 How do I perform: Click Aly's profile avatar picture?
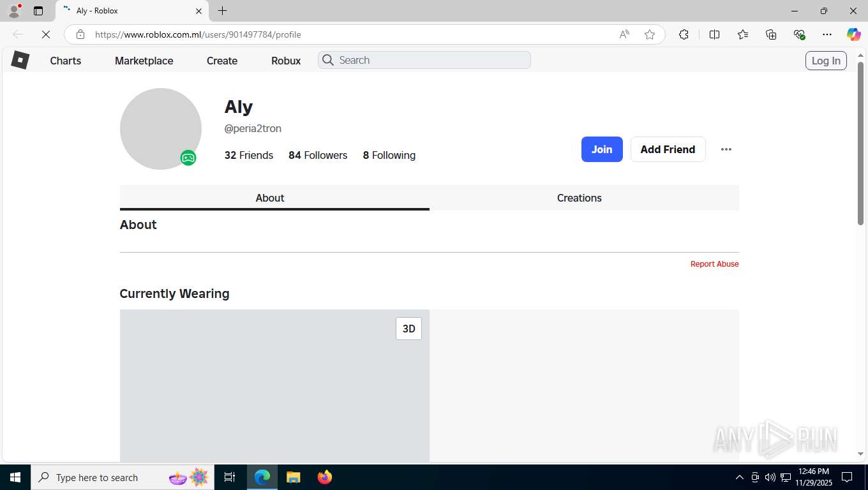(161, 129)
